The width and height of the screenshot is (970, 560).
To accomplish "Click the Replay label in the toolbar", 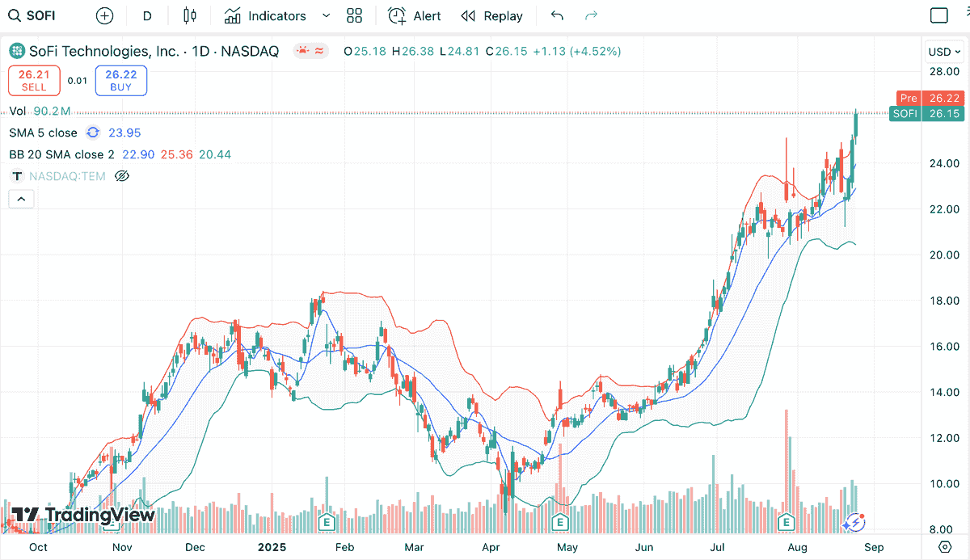I will coord(503,16).
